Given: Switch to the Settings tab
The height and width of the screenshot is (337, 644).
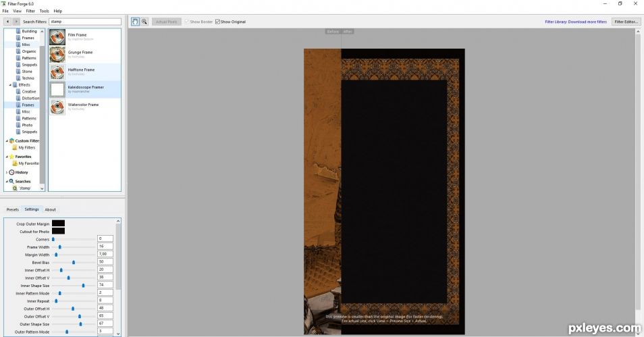Looking at the screenshot, I should pyautogui.click(x=32, y=209).
